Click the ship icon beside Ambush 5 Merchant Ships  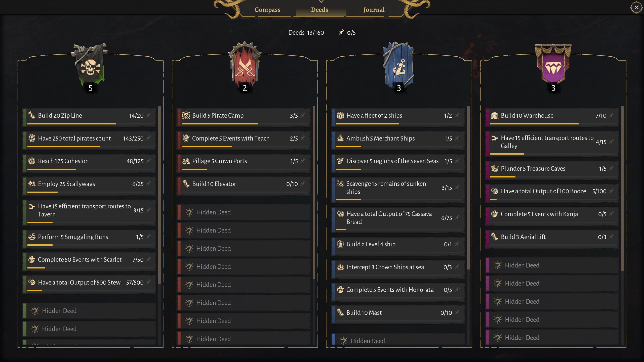(x=340, y=138)
